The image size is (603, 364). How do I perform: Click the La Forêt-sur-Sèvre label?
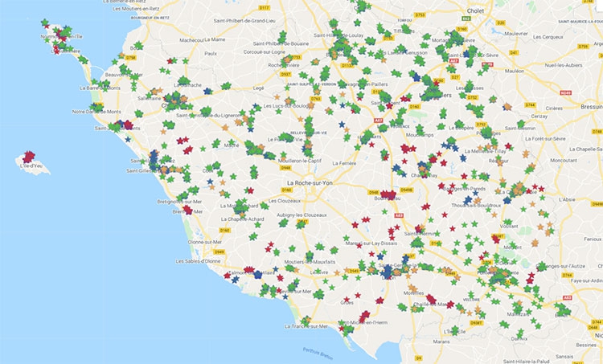point(544,139)
